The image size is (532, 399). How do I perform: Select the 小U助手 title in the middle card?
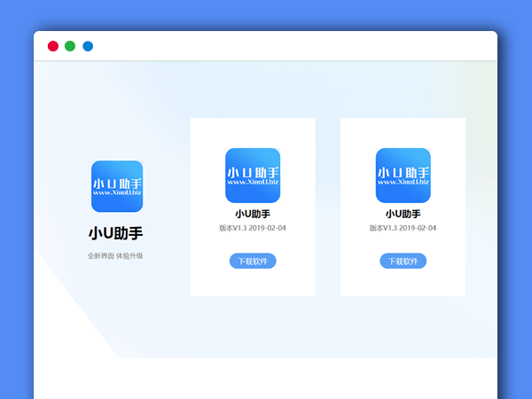[x=253, y=214]
